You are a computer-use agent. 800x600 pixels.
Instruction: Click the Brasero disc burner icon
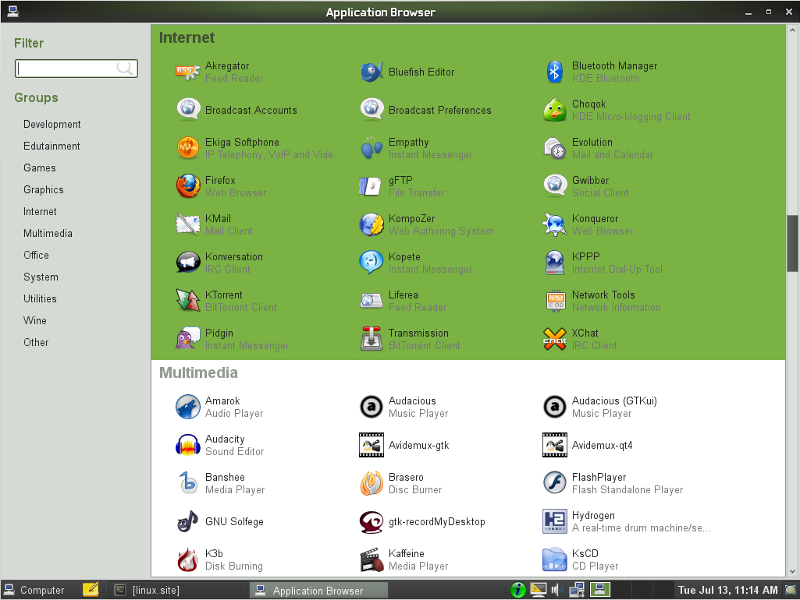[371, 483]
